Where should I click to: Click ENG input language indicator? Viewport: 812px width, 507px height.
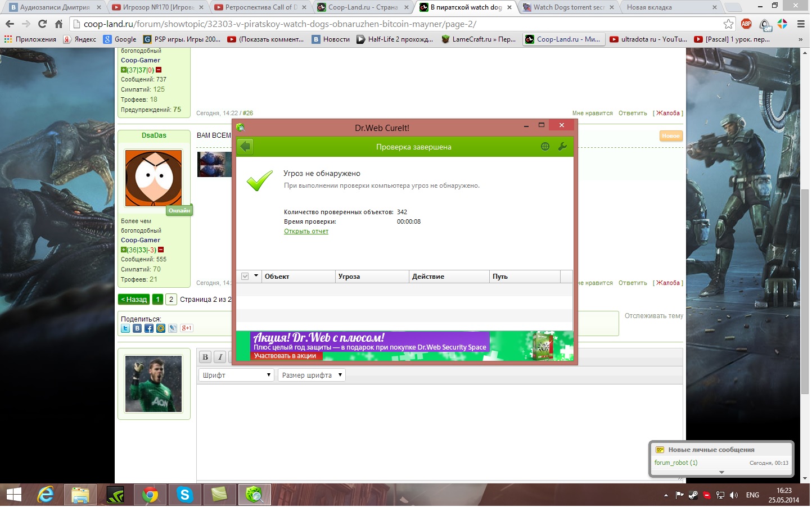pos(752,496)
